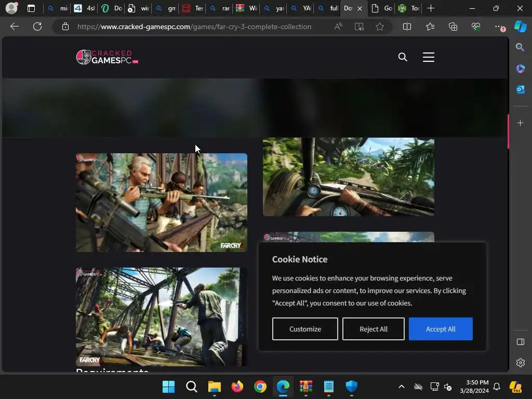This screenshot has width=532, height=399.
Task: Open File Explorer from the taskbar
Action: coord(214,387)
